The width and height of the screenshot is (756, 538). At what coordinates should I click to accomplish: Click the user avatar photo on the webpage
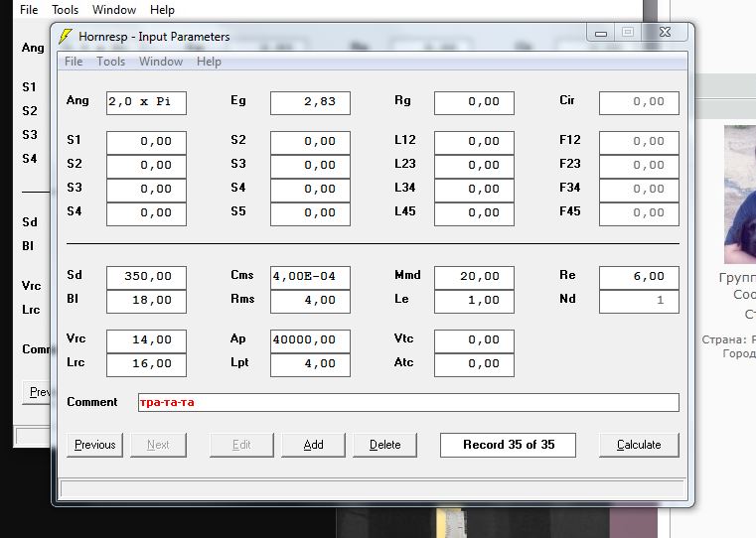(740, 195)
